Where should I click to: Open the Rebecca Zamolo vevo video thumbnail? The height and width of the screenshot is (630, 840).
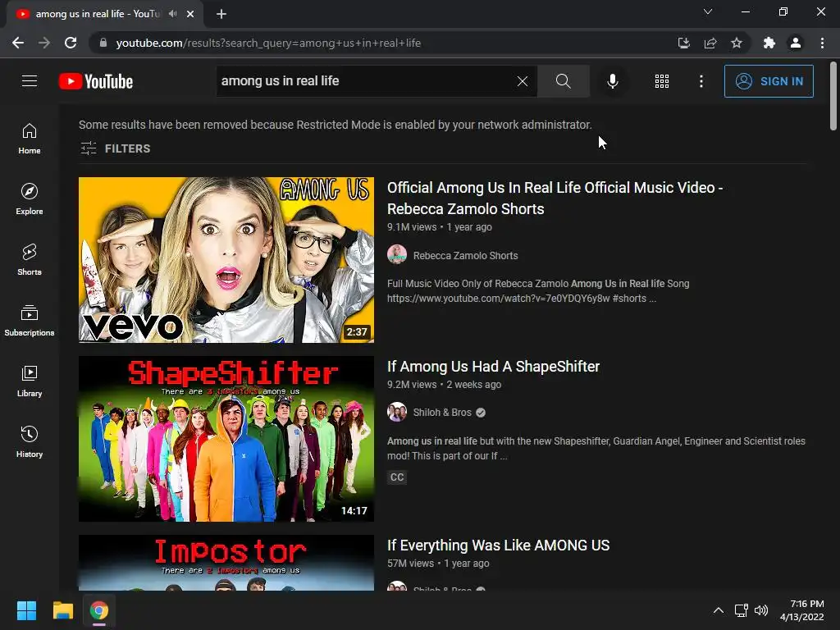coord(226,260)
